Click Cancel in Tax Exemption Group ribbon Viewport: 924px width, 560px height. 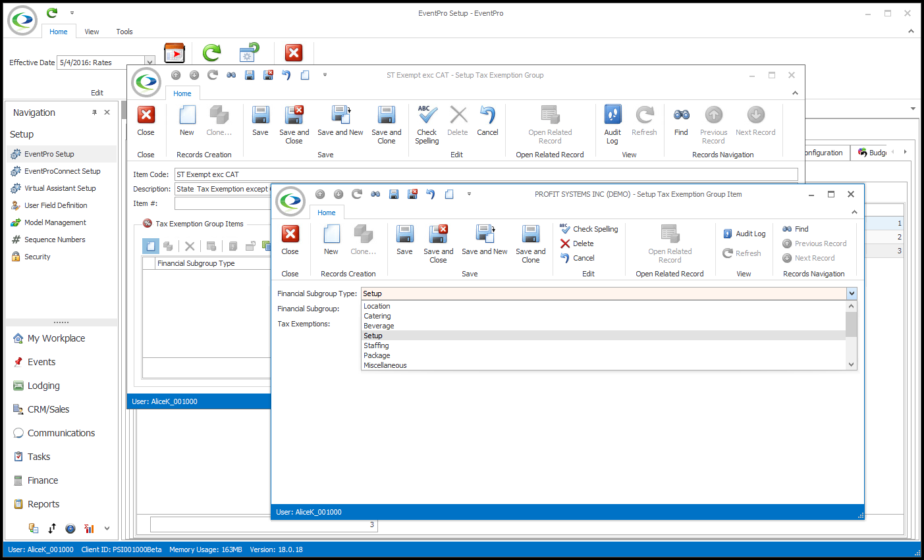coord(487,121)
